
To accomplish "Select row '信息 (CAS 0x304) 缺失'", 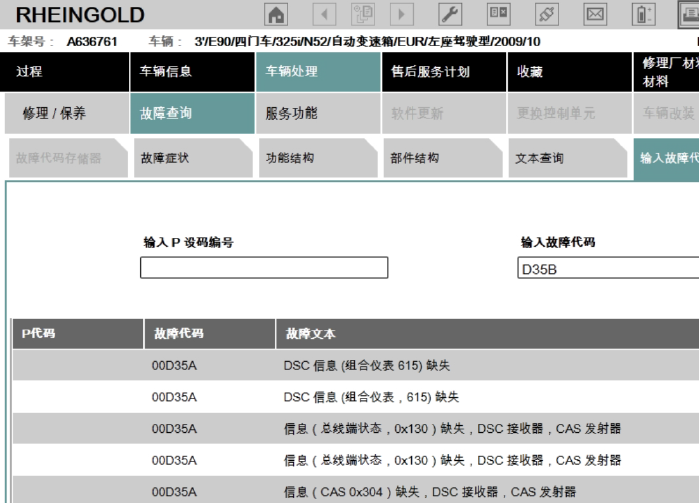I will (x=356, y=491).
